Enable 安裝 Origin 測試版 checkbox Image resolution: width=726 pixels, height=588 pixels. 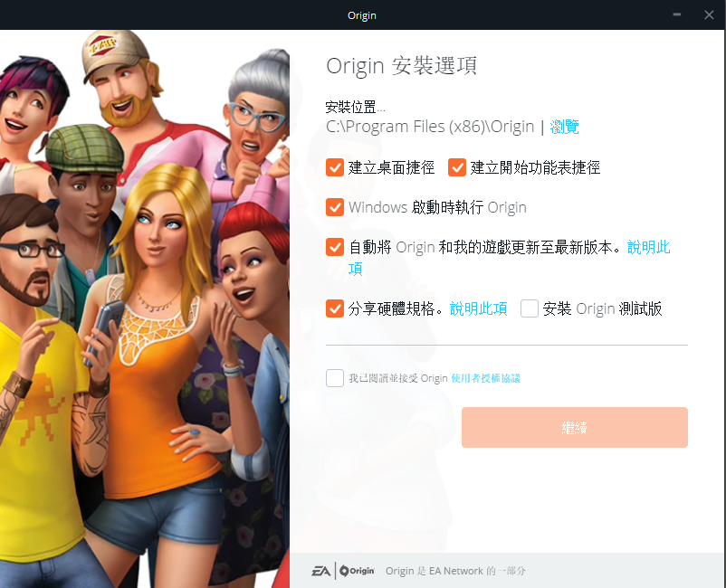(x=530, y=308)
